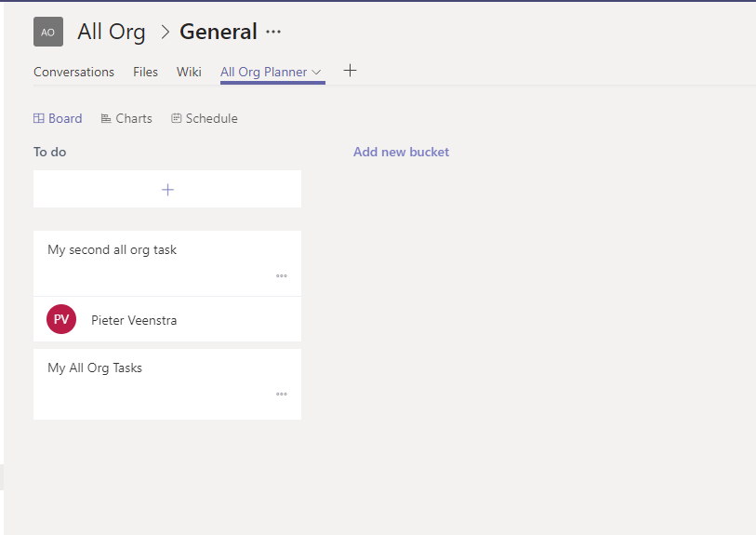Switch to Schedule view
The height and width of the screenshot is (535, 756).
pyautogui.click(x=205, y=118)
